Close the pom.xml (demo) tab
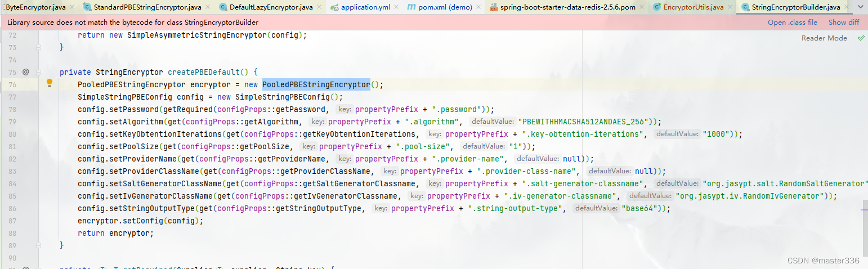This screenshot has width=868, height=269. pos(478,7)
